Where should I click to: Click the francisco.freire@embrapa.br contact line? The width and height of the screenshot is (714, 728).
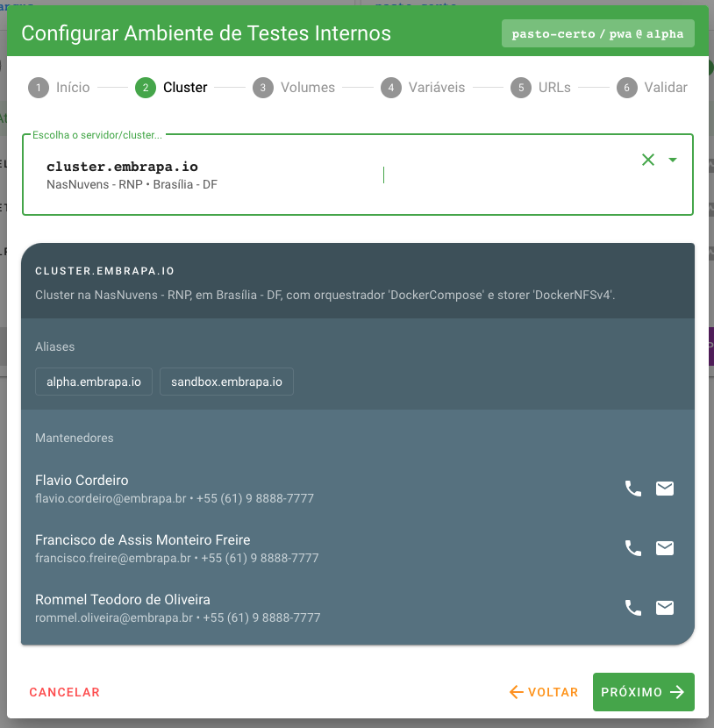177,558
